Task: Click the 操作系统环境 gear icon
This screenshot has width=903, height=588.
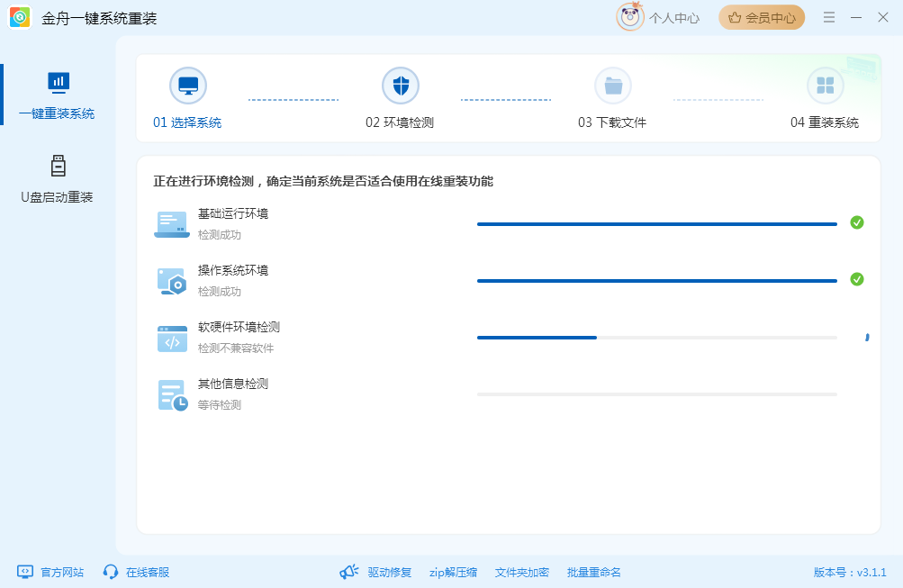Action: [x=171, y=281]
